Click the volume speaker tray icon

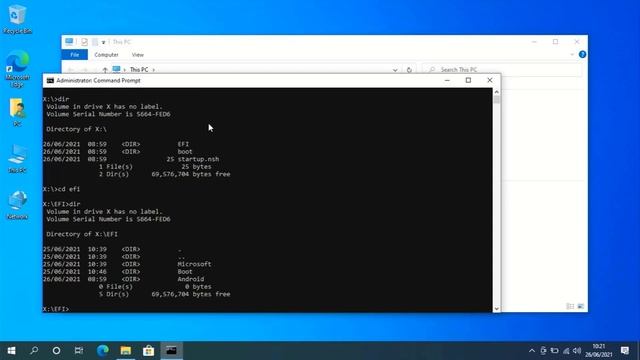click(577, 351)
